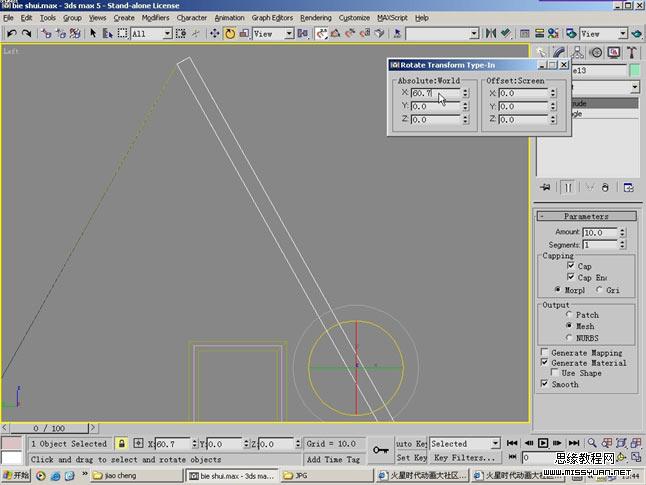
Task: Open the MAXScript menu
Action: coord(392,18)
